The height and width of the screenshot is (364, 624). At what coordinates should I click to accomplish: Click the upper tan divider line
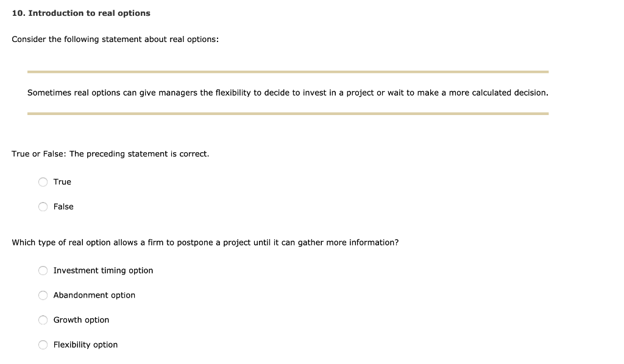point(288,71)
